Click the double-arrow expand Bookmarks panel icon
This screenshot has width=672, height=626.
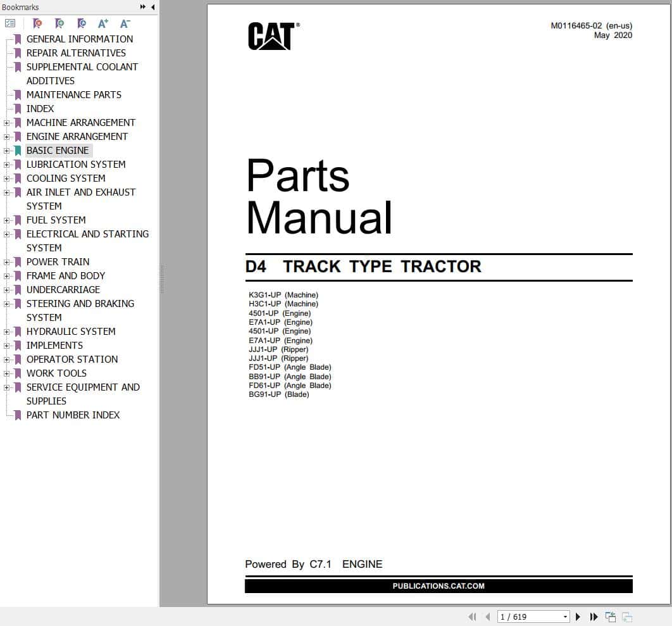point(143,7)
